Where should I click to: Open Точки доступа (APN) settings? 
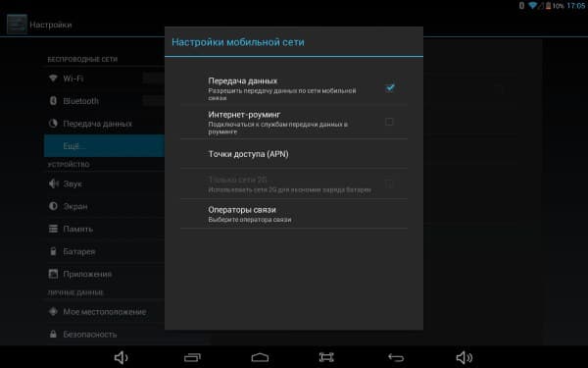(294, 154)
